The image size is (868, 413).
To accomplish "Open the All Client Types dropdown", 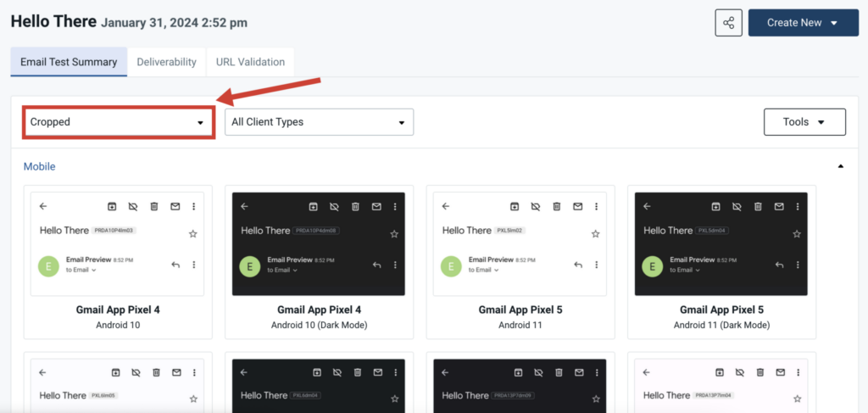I will pos(319,122).
